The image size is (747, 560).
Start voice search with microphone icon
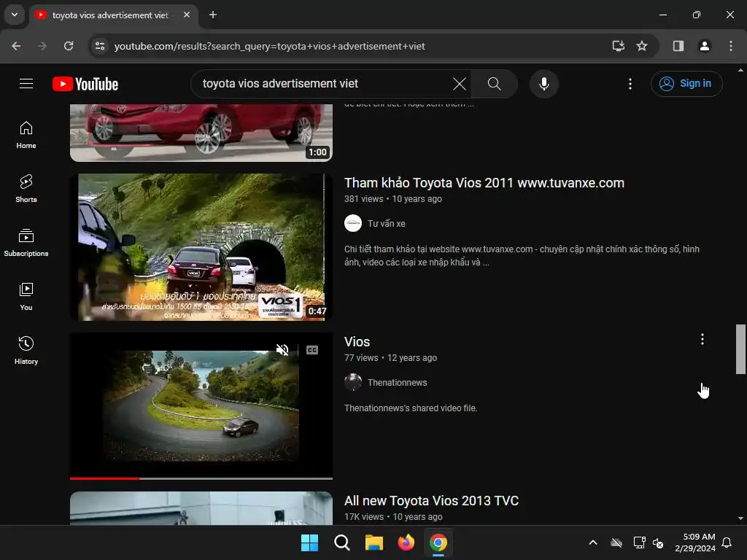click(543, 84)
